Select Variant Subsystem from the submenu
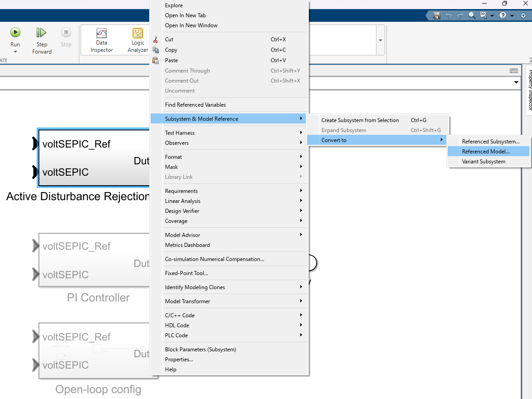 [x=483, y=162]
